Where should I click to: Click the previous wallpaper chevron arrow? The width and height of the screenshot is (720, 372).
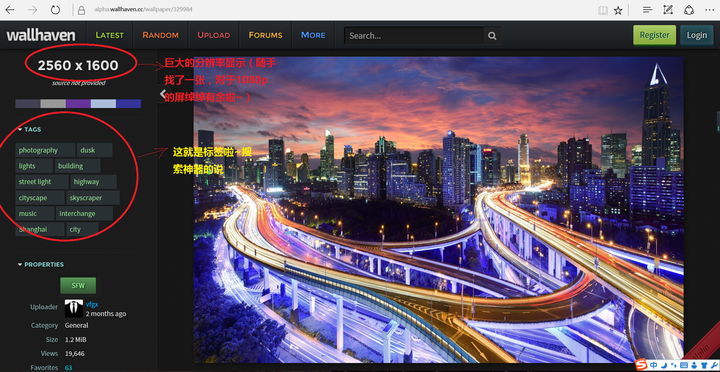tap(163, 94)
